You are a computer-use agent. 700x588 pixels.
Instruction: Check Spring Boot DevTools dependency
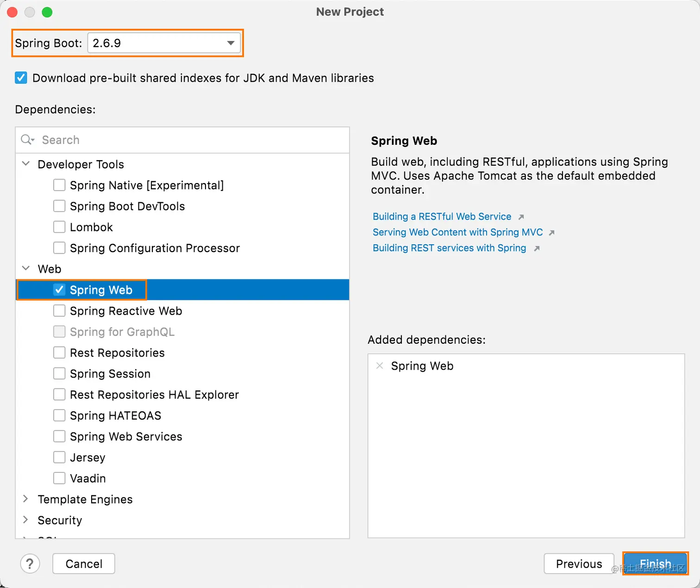click(59, 206)
